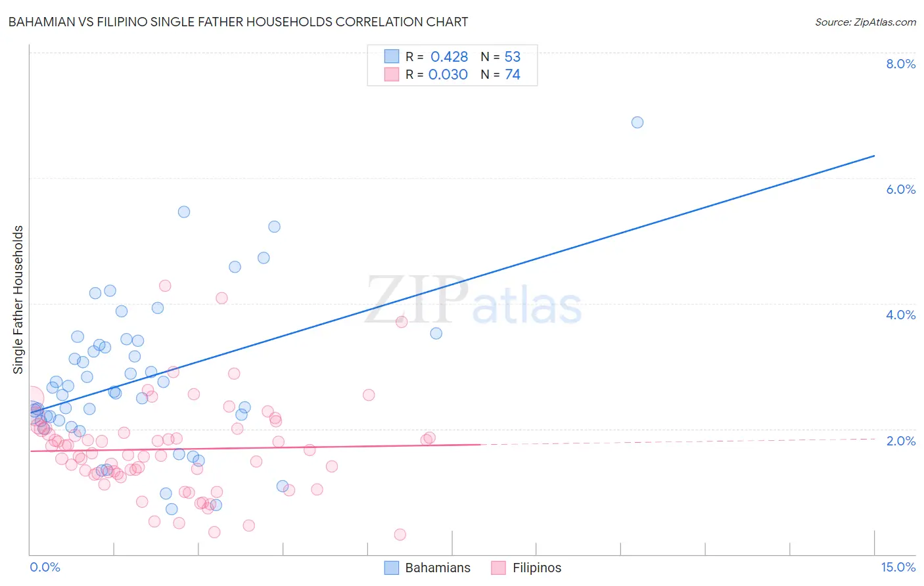Click the 15.0% x-axis label

tap(898, 567)
